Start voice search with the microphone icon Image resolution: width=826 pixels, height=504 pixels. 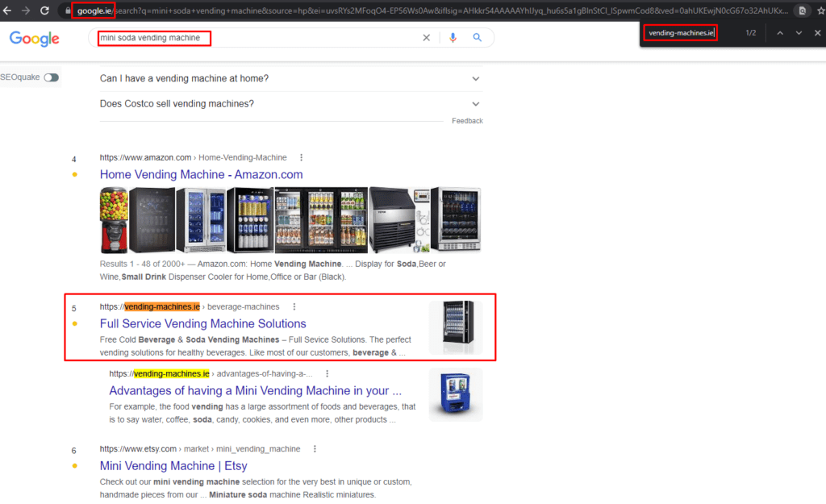(x=453, y=37)
